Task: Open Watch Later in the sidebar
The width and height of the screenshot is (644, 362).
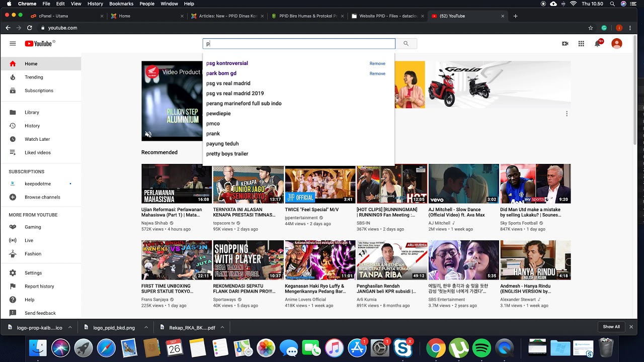Action: click(41, 139)
